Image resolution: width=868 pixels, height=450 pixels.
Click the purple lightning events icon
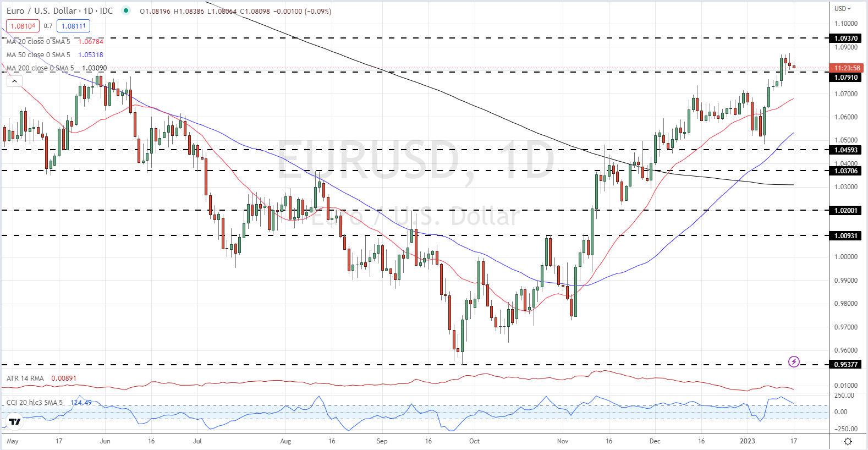pyautogui.click(x=794, y=361)
